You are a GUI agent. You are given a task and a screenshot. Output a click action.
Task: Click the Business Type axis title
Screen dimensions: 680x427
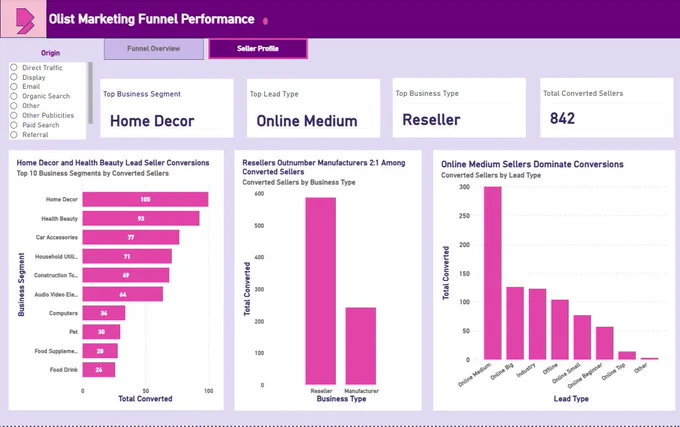tap(341, 398)
